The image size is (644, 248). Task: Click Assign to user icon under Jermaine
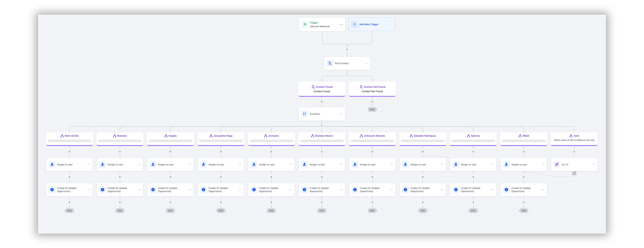point(254,164)
